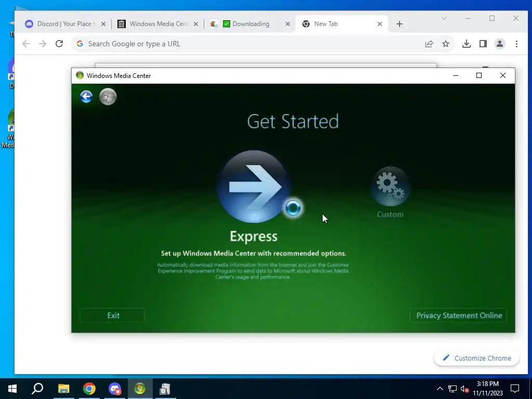Close the Windows Media Center window
This screenshot has width=532, height=399.
(x=503, y=76)
